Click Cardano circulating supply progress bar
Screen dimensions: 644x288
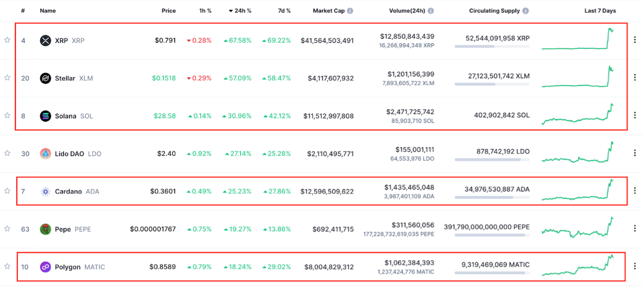pyautogui.click(x=492, y=197)
